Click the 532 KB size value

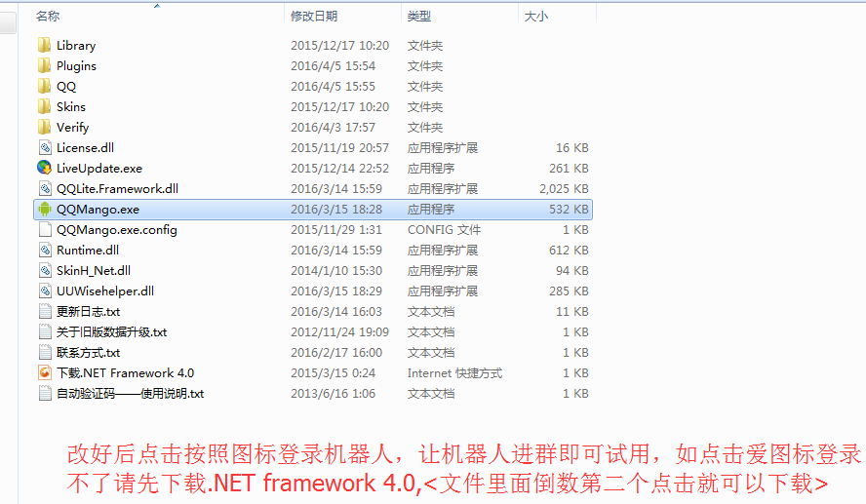569,210
